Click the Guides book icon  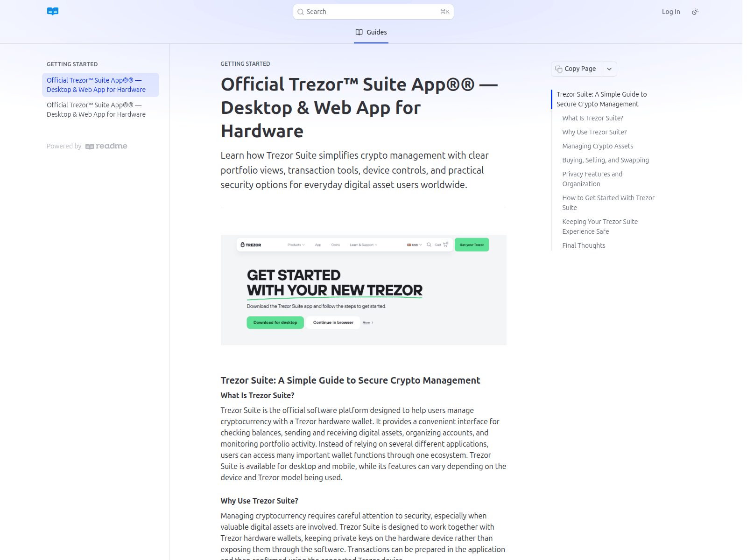[x=359, y=32]
